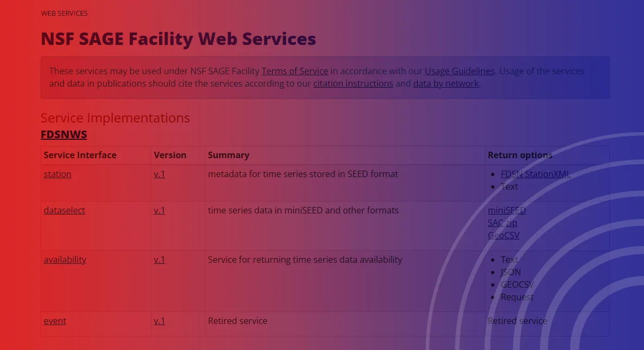The width and height of the screenshot is (644, 350).
Task: Select the SAC zip return option link
Action: [x=502, y=223]
